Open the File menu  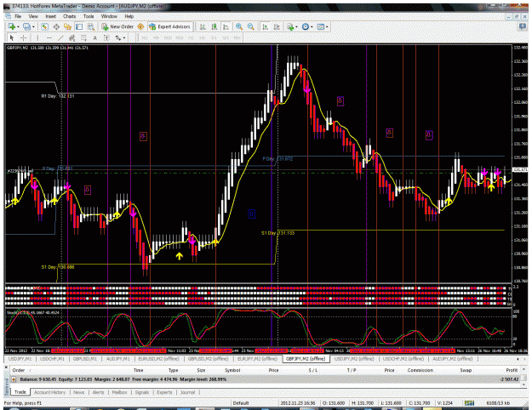tap(18, 16)
